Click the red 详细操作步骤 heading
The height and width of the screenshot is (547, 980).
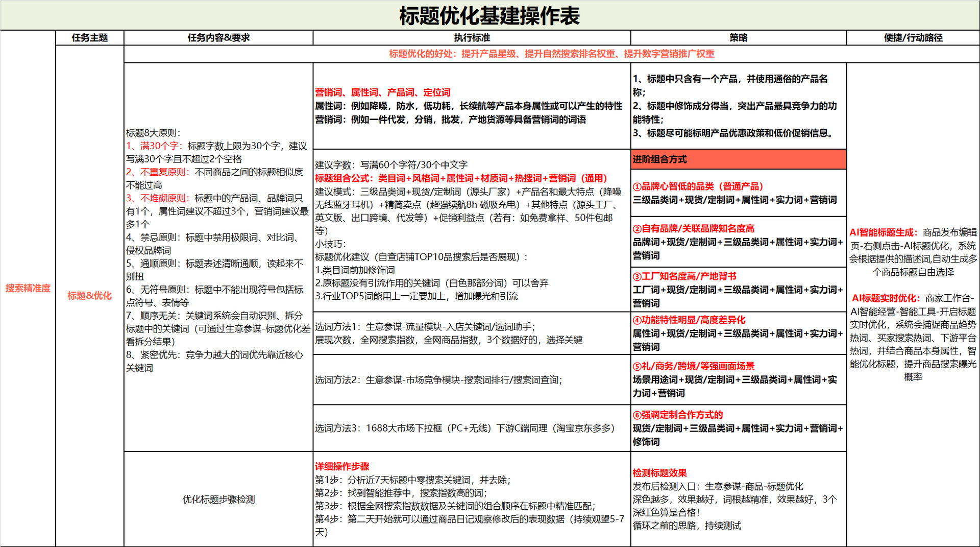point(342,466)
